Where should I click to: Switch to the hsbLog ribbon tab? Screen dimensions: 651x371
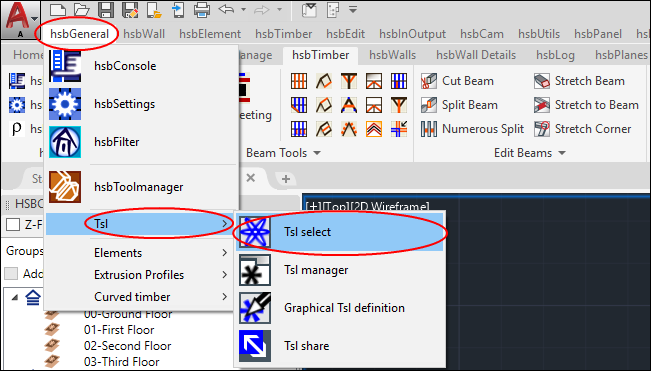pos(555,55)
